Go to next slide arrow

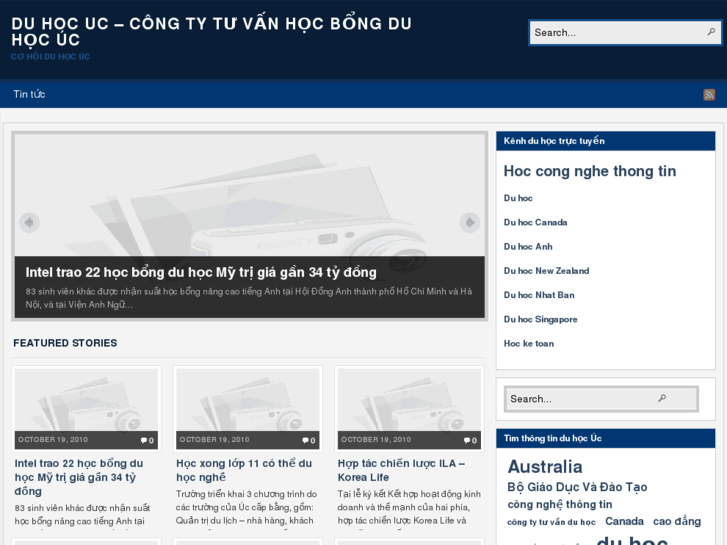470,223
